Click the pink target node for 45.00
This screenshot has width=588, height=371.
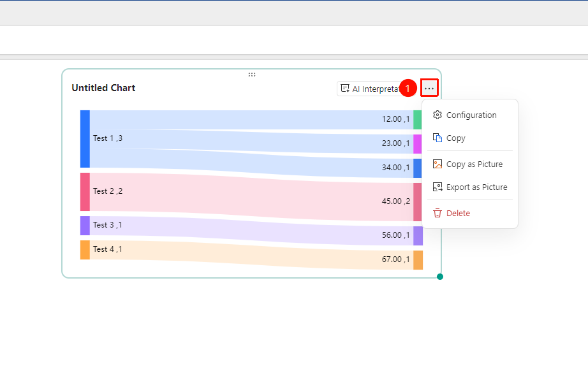(417, 202)
